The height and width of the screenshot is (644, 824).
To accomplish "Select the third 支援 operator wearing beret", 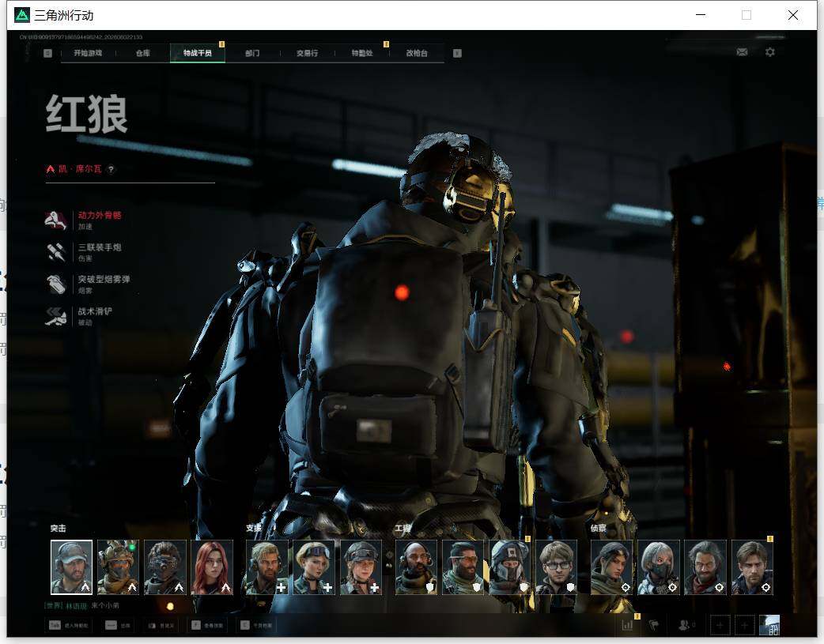I will click(361, 567).
